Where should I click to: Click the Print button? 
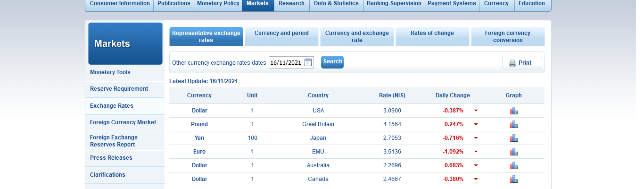[522, 63]
